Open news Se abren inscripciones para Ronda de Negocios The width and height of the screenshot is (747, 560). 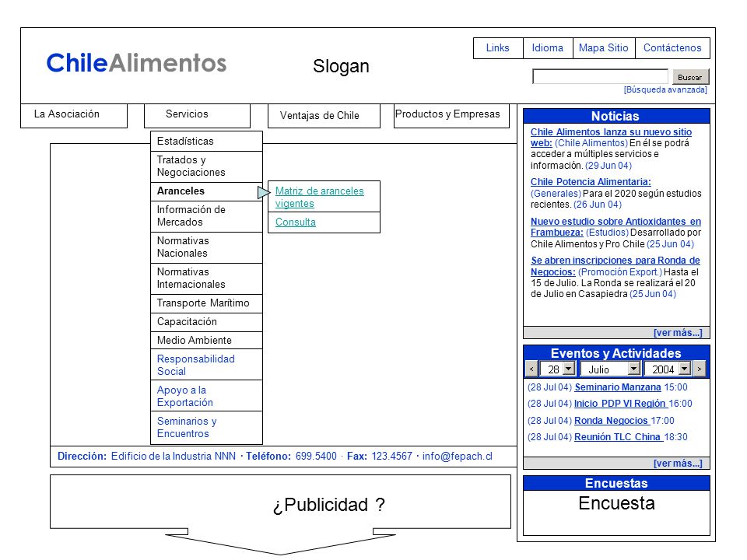[x=615, y=266]
